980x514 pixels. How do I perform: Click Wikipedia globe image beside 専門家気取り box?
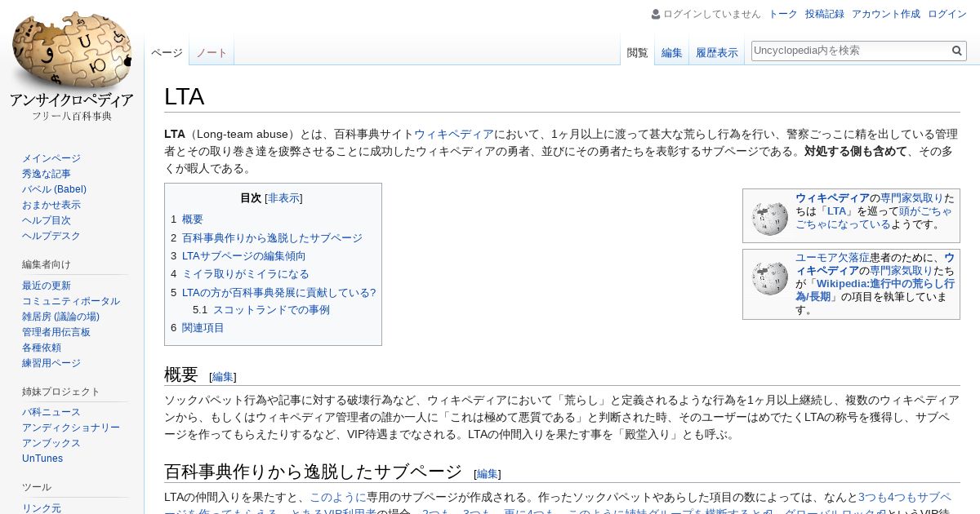770,218
